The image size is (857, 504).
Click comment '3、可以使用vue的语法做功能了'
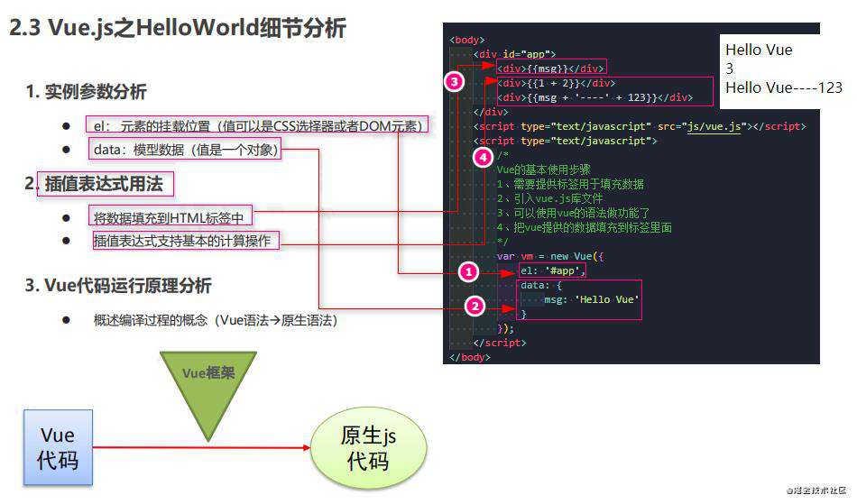click(574, 213)
